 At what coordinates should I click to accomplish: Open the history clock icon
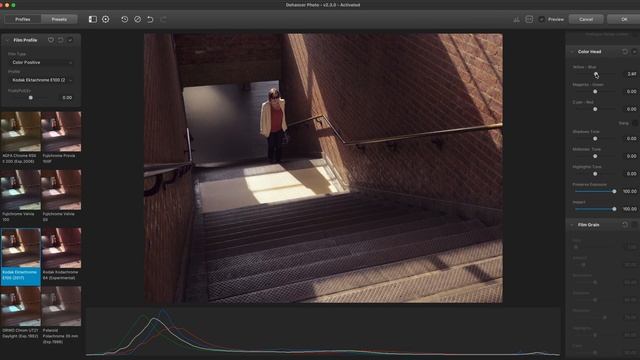(124, 19)
